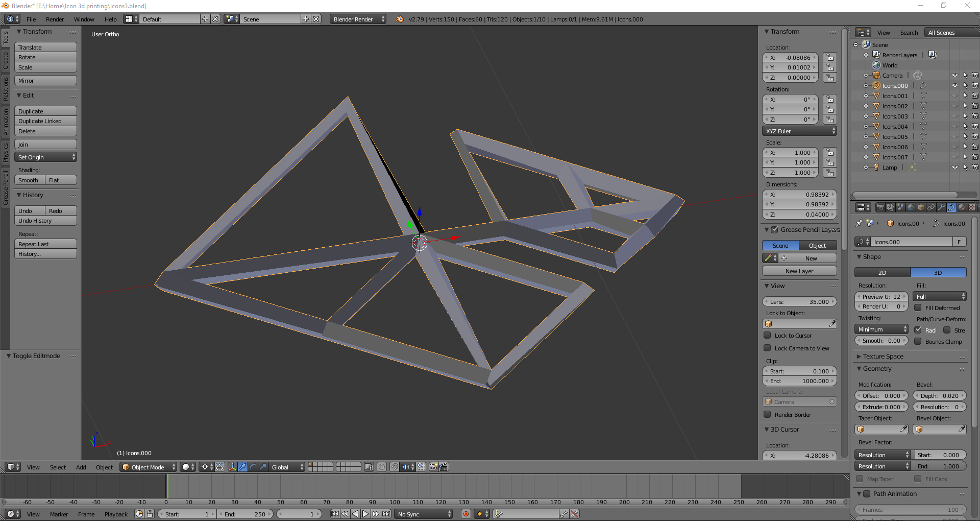Jump to the timeline end frame
The height and width of the screenshot is (521, 980).
(x=386, y=514)
